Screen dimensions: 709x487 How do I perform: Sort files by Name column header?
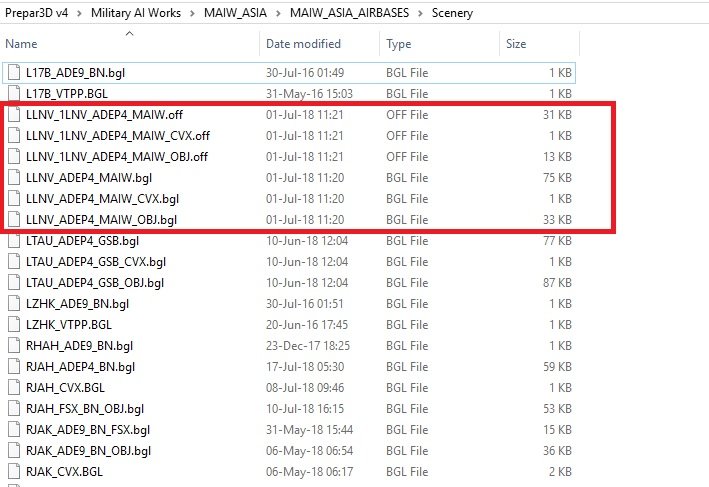[x=21, y=44]
